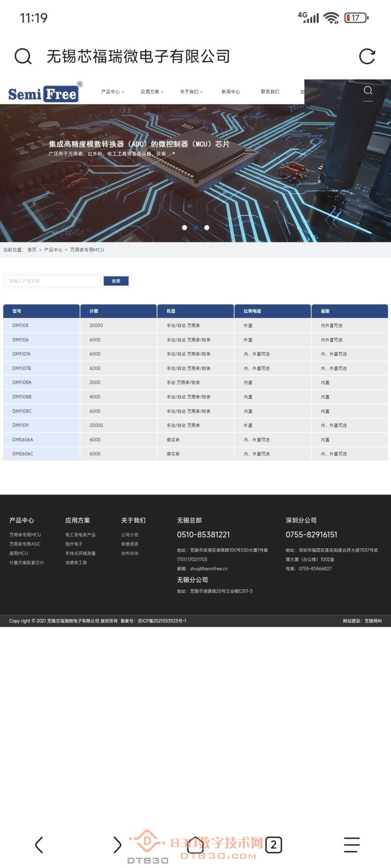
Task: Click the product name input field
Action: pos(53,281)
